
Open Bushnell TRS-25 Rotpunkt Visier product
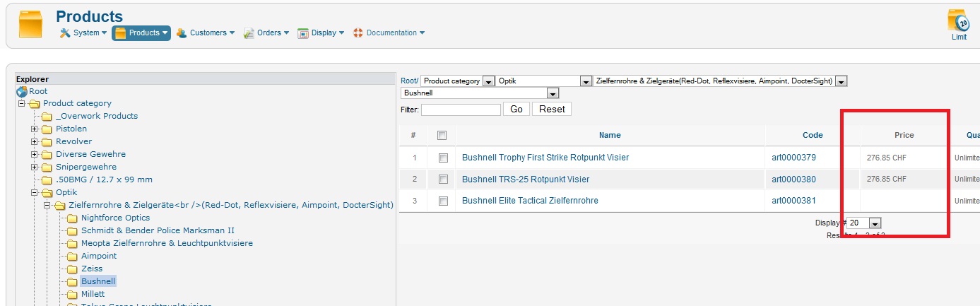point(526,180)
